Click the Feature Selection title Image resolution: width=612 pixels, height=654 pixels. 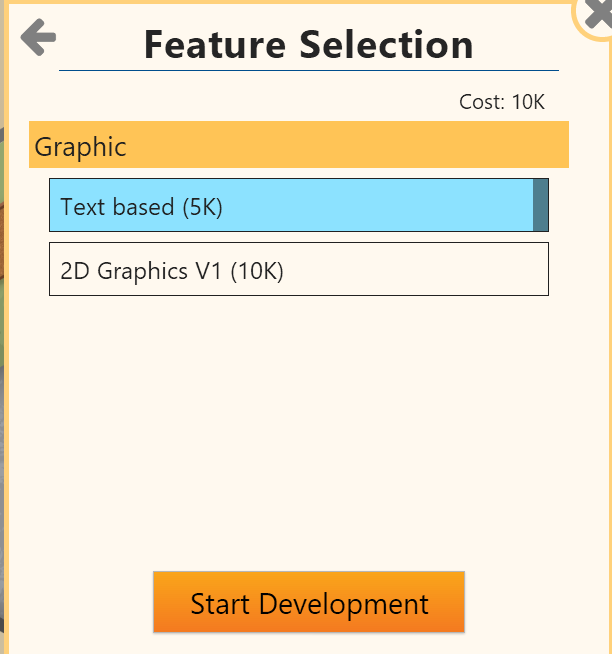coord(308,45)
